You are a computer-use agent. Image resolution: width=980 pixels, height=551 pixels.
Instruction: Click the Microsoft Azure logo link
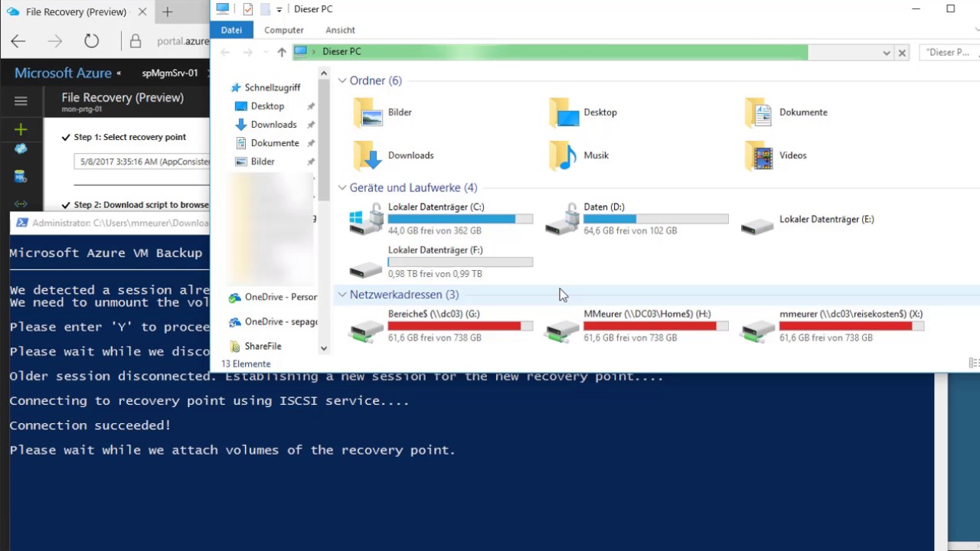click(63, 73)
